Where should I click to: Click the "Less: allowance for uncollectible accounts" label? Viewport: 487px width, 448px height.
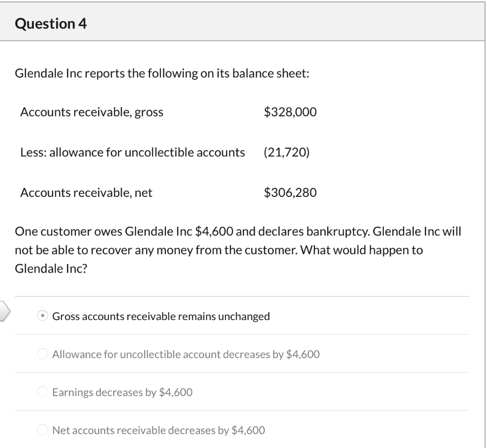coord(133,152)
